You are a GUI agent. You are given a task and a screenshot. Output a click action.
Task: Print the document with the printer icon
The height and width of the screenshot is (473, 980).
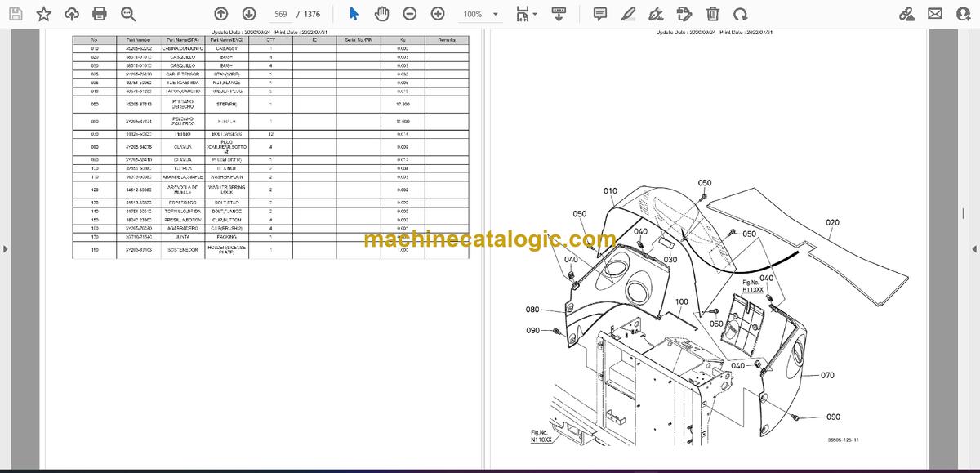pyautogui.click(x=100, y=14)
